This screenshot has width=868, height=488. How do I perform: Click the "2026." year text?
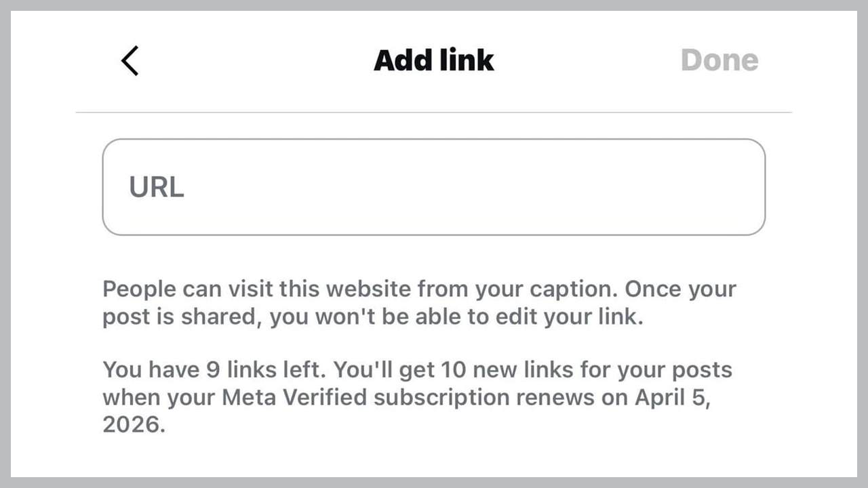tap(134, 425)
